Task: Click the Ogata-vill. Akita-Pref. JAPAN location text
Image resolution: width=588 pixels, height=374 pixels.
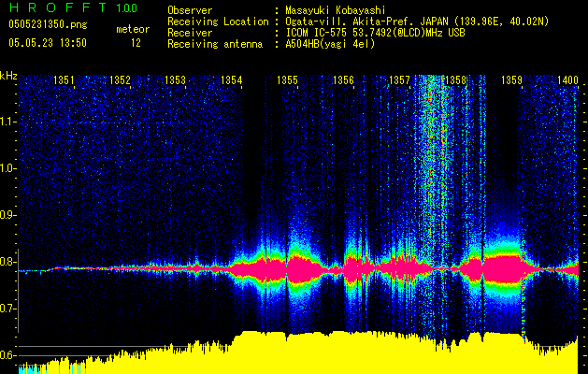Action: (417, 22)
